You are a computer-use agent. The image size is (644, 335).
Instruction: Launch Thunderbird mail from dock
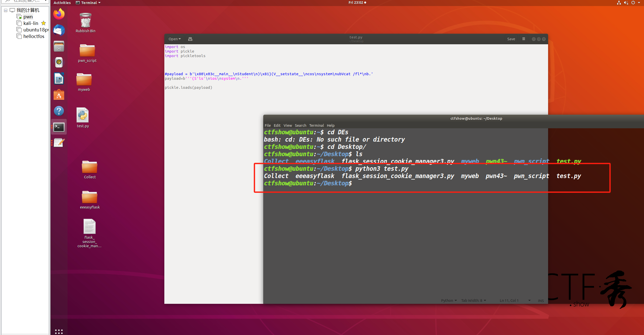pos(59,30)
